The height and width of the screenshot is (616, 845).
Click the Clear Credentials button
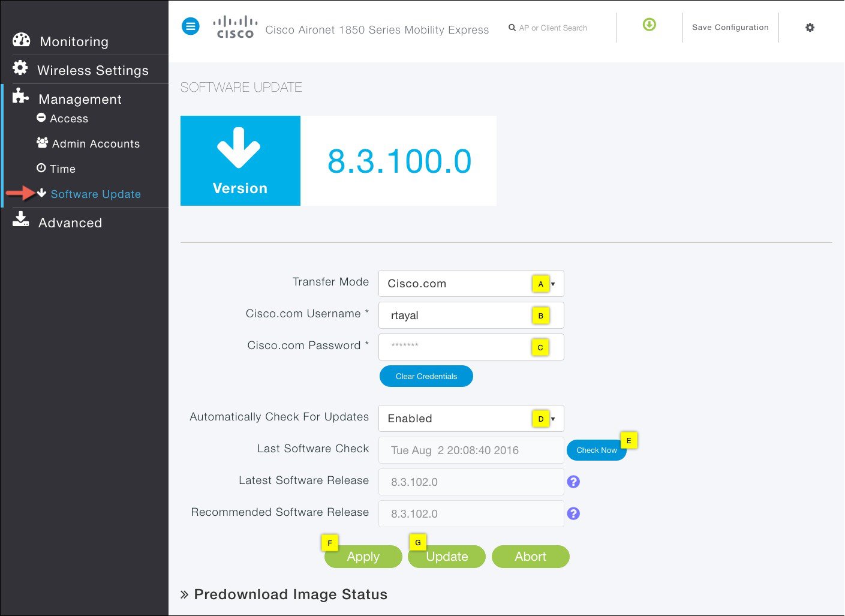426,376
